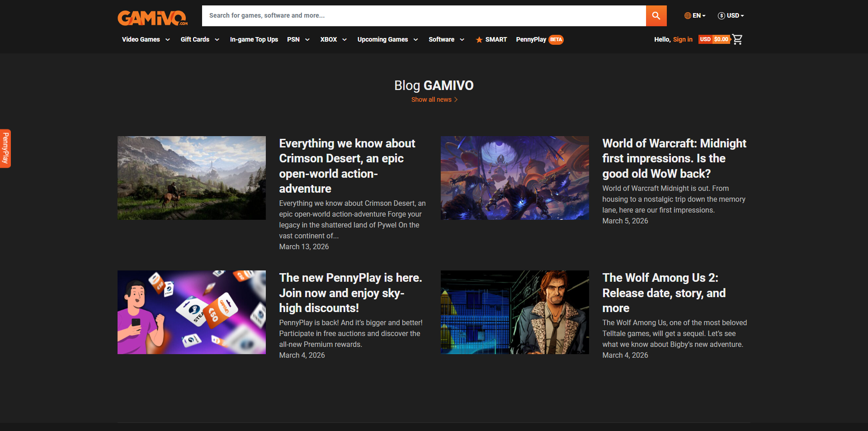Click the USD $0.00 cart balance
Image resolution: width=868 pixels, height=431 pixels.
[714, 39]
